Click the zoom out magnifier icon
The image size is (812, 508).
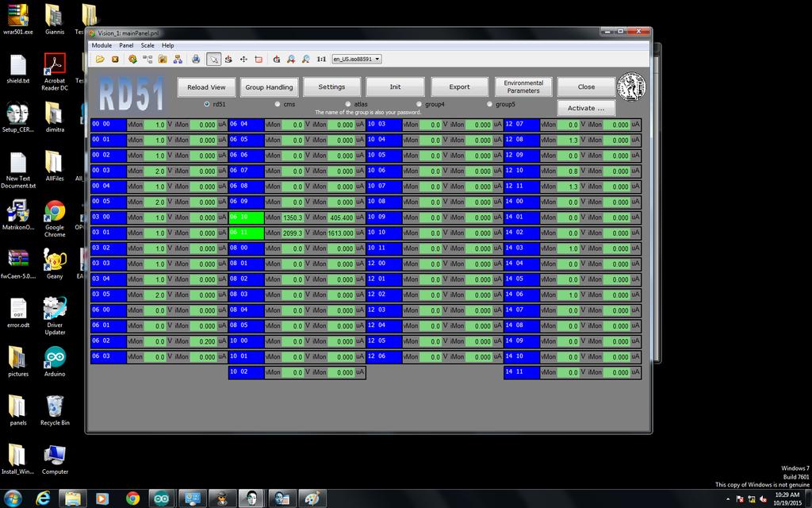(x=306, y=59)
